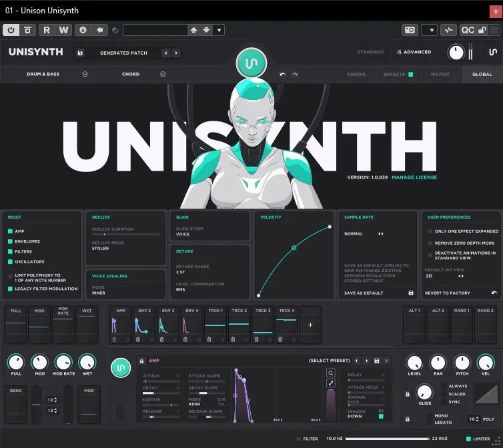
Task: Adjust the Declick Duration slider
Action: coord(126,235)
